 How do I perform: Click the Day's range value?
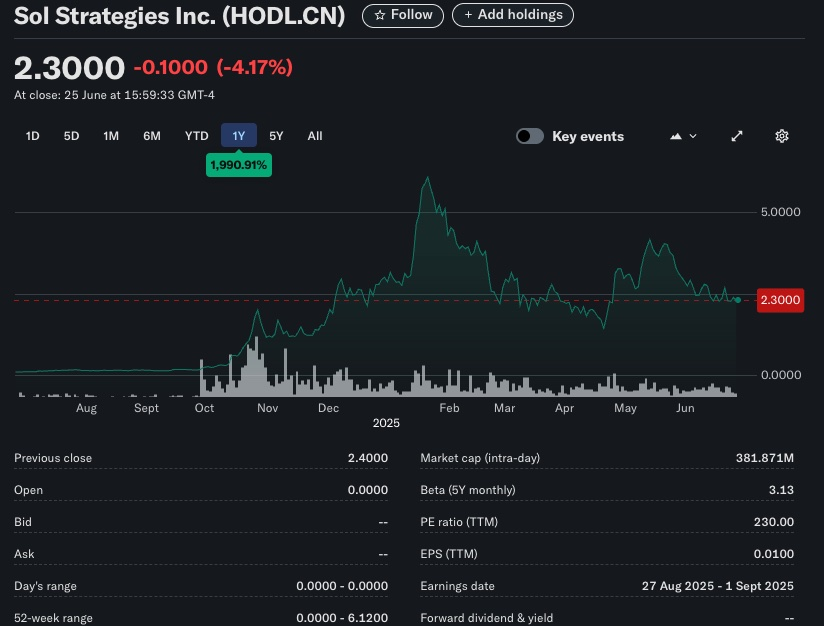(x=342, y=586)
